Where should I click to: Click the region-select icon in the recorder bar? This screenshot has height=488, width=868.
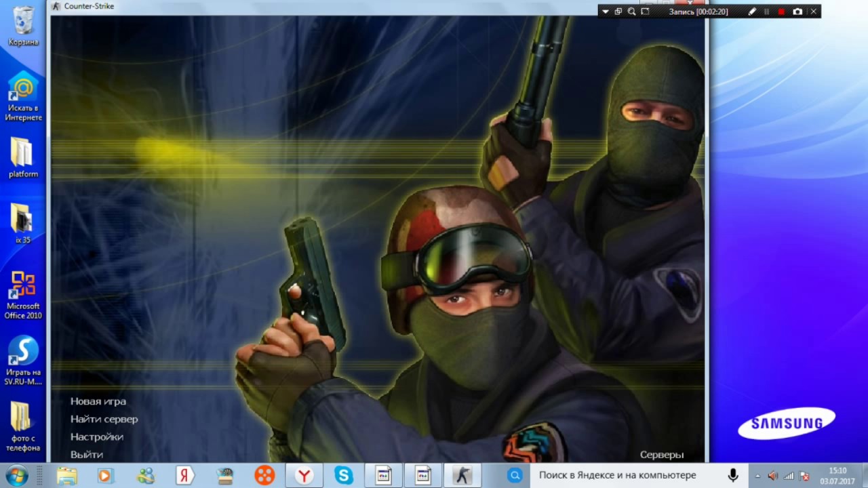(x=645, y=12)
